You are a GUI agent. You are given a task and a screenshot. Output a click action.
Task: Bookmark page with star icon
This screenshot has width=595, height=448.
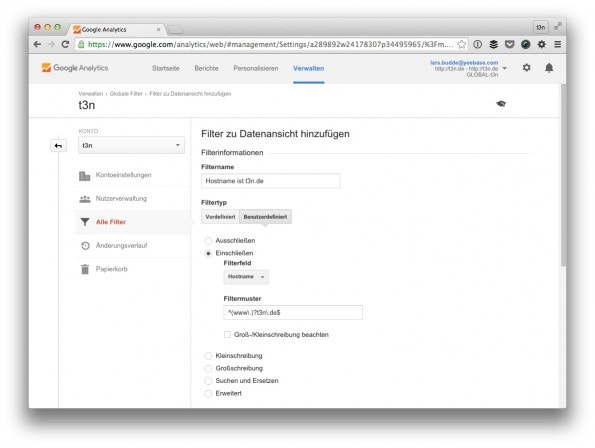pos(461,44)
